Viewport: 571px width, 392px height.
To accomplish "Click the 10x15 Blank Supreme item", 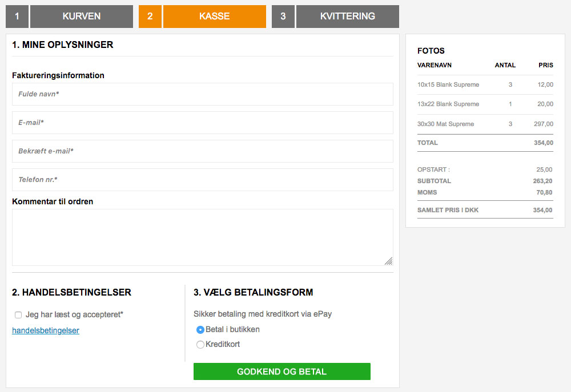I will (448, 84).
